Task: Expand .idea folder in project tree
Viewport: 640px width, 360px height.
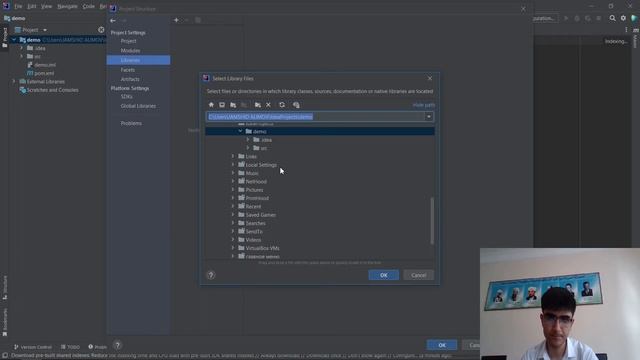Action: pos(21,48)
